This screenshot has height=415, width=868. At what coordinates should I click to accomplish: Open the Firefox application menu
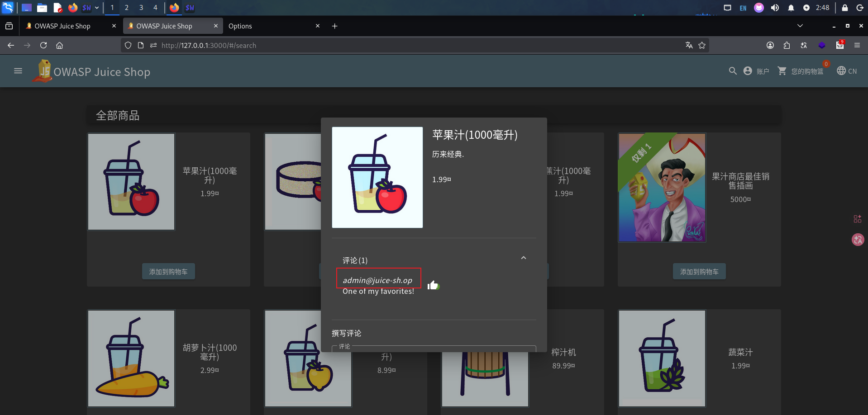click(857, 45)
